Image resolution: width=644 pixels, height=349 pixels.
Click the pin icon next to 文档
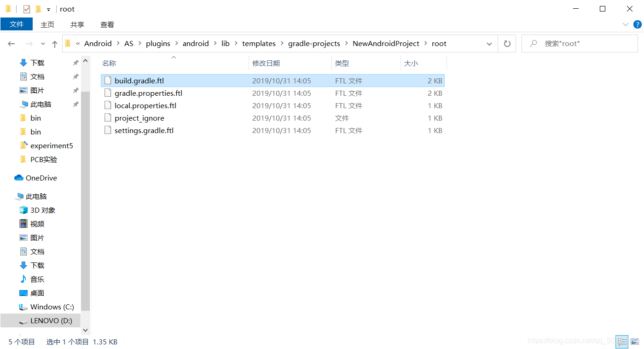pyautogui.click(x=75, y=76)
